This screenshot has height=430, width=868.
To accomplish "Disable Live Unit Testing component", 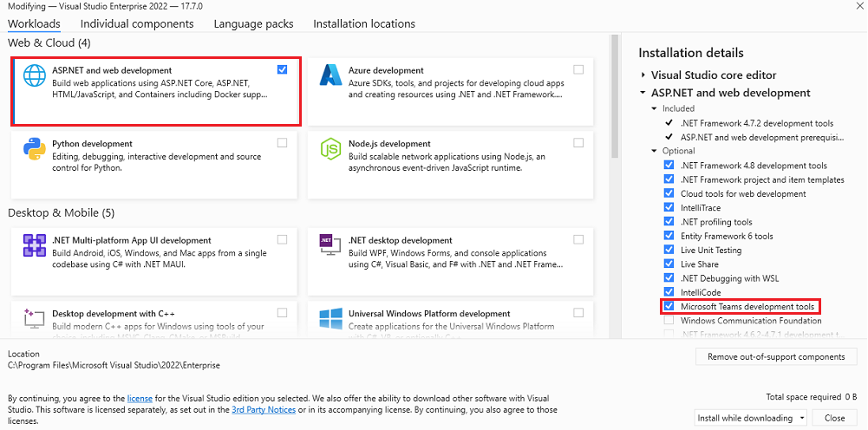I will click(669, 251).
